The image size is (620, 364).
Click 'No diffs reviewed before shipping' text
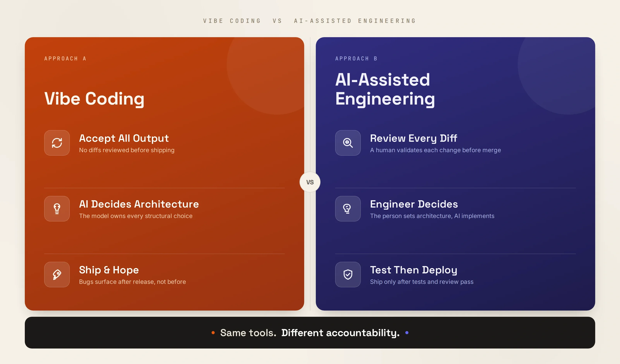(x=127, y=150)
